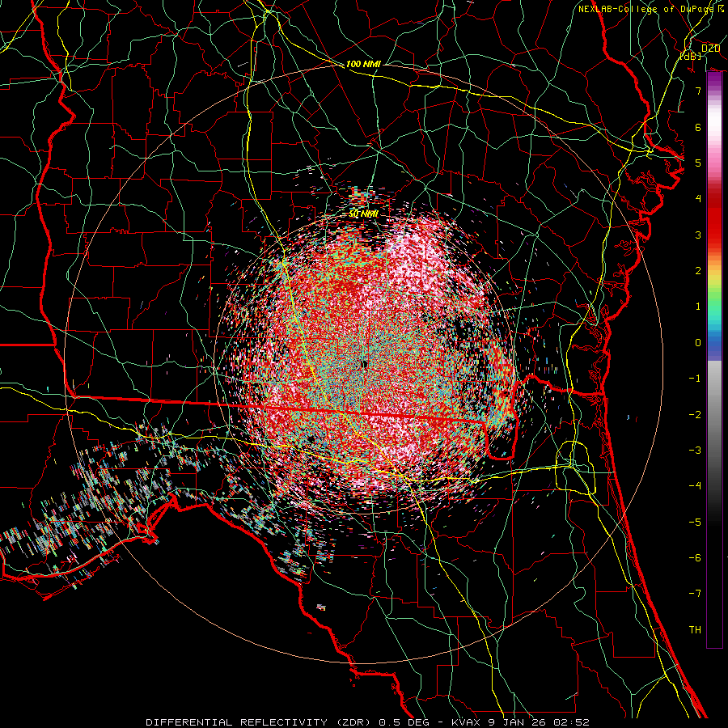Click the -6 value on color scale
728x728 pixels.
click(695, 558)
